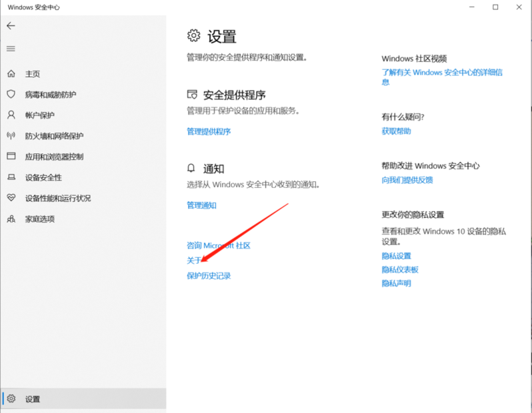Open the 隐私设置 link
Image resolution: width=532 pixels, height=413 pixels.
tap(396, 256)
